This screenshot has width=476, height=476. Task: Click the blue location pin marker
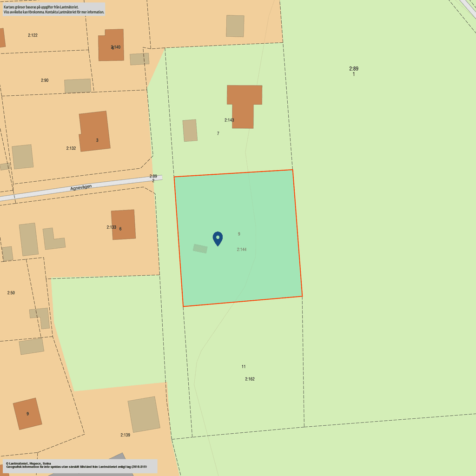click(218, 238)
